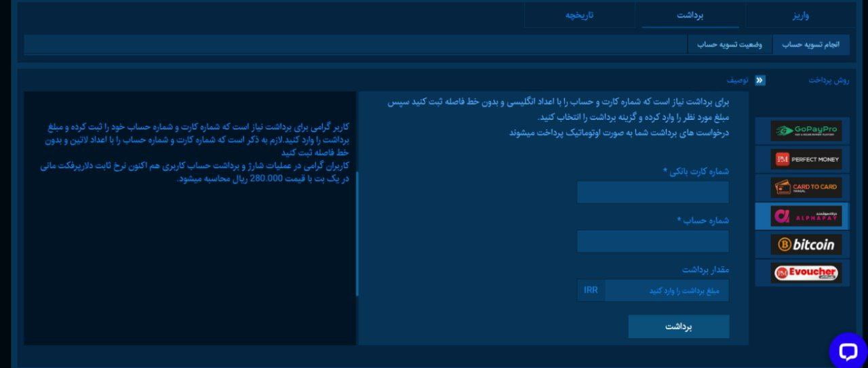Image resolution: width=868 pixels, height=368 pixels.
Task: Click the info panel scrollbar
Action: [357, 233]
